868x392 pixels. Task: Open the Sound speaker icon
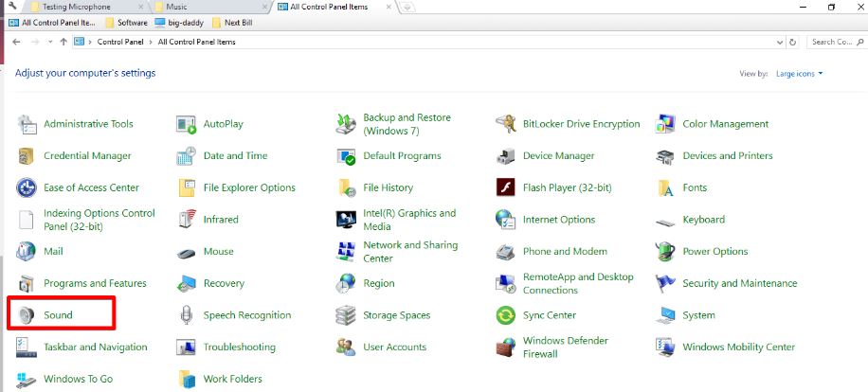point(27,315)
